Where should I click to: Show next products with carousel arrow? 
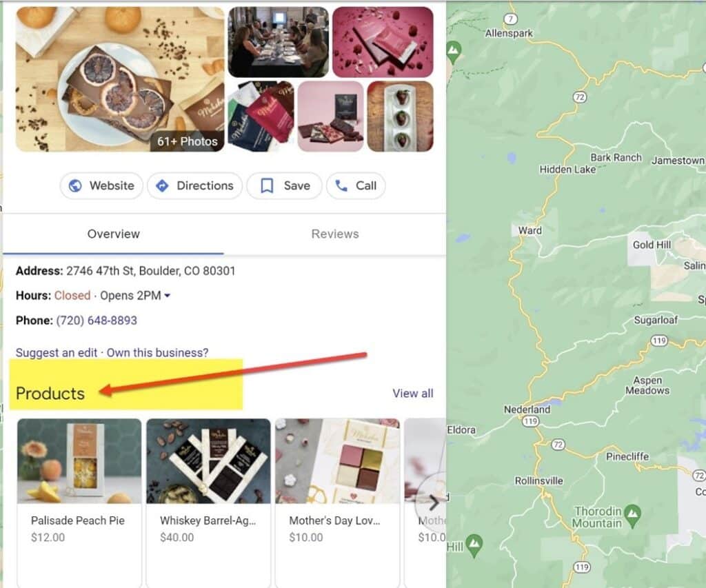click(433, 502)
